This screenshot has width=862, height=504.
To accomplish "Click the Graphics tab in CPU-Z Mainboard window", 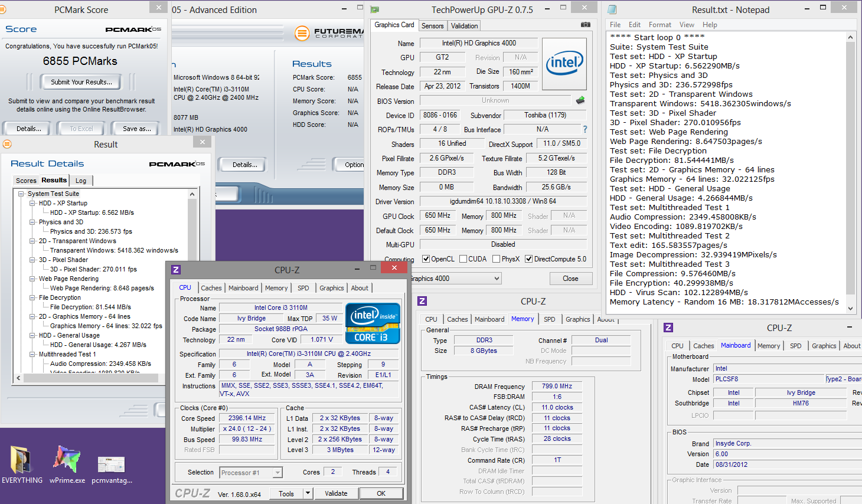I will (824, 346).
